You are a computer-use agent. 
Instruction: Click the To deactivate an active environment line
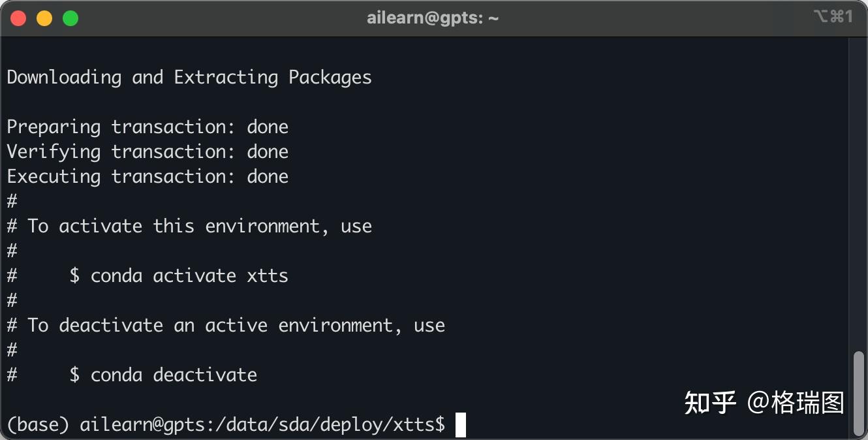click(x=236, y=325)
